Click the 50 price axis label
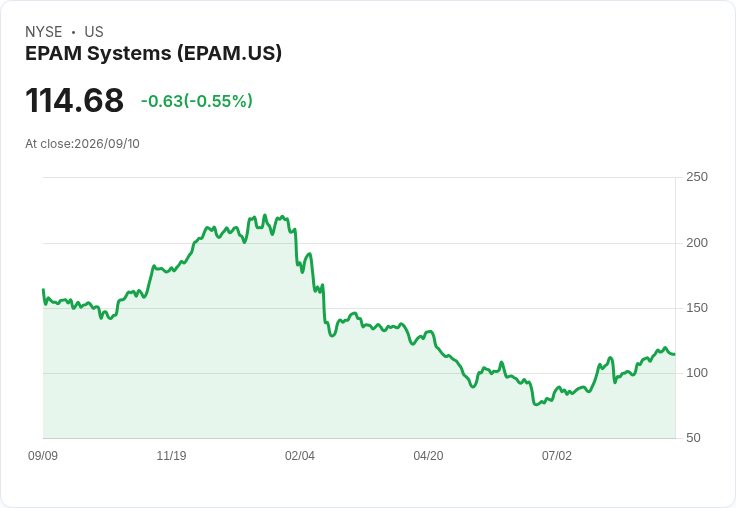This screenshot has height=508, width=736. [x=693, y=438]
